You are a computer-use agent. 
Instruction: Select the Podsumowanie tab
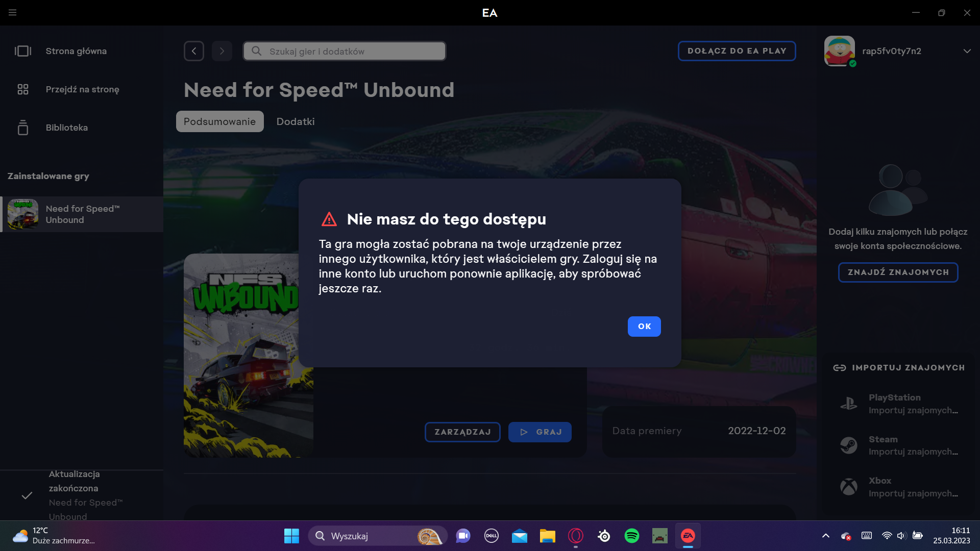219,121
